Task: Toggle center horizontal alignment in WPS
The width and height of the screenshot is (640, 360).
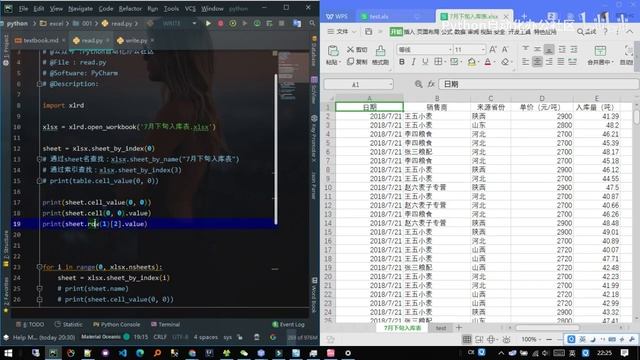Action: tap(537, 62)
